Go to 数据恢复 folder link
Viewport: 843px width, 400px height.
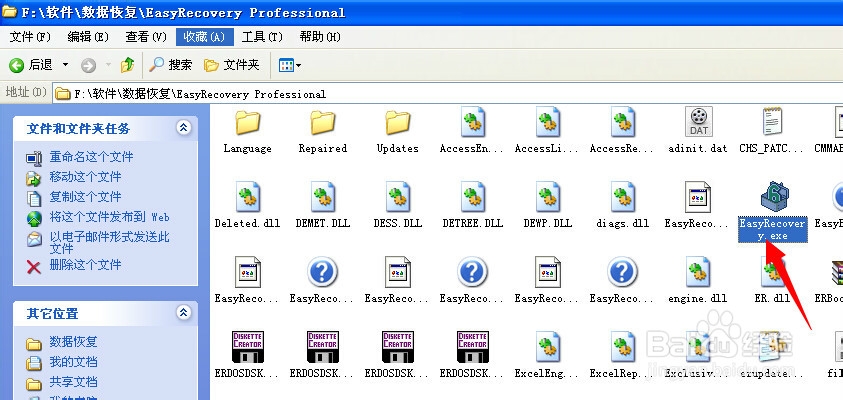coord(74,342)
